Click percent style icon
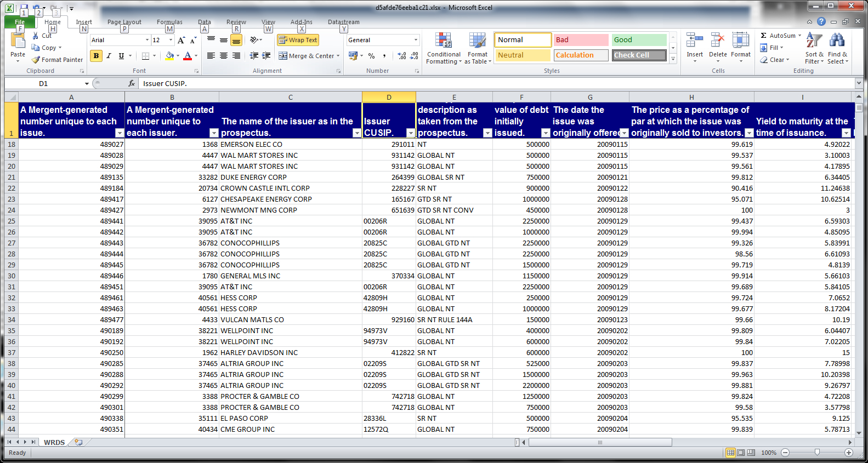The width and height of the screenshot is (868, 463). 372,56
